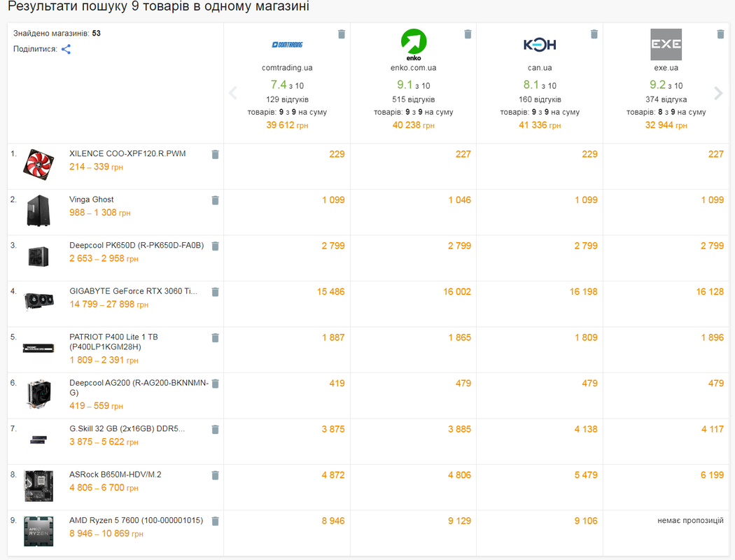Click the share icon next to Поділитися
Viewport: 735px width, 560px height.
pos(66,49)
